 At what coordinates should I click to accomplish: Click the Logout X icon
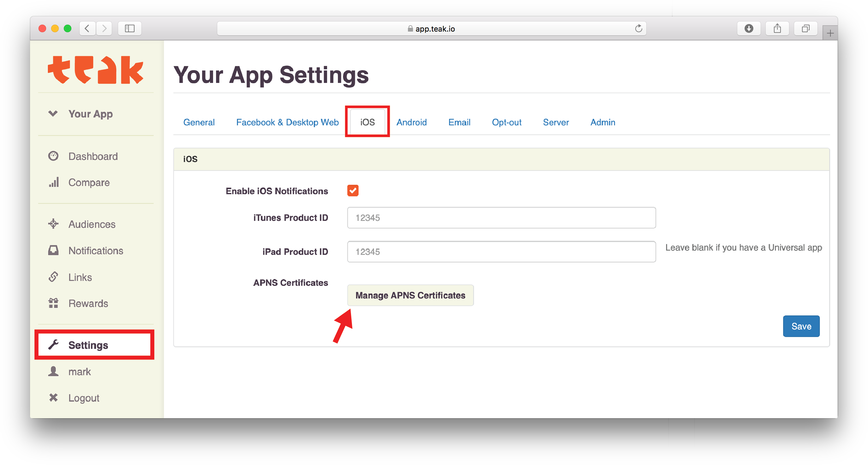(x=53, y=398)
